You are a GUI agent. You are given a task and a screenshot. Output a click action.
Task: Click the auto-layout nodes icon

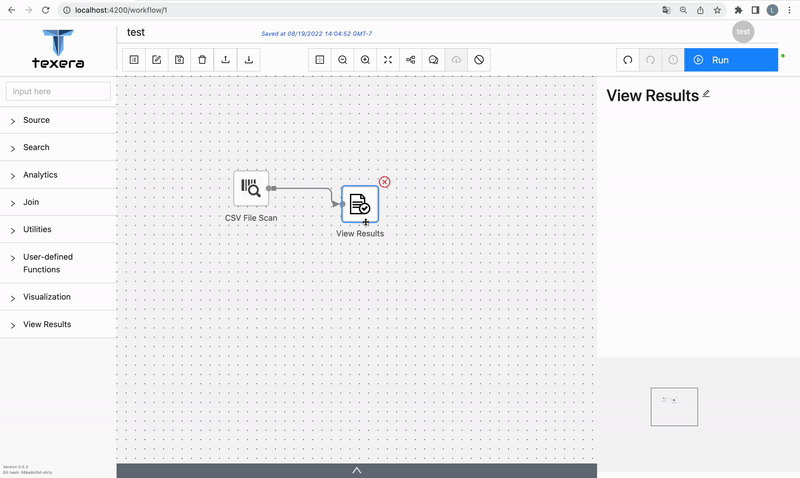[411, 60]
